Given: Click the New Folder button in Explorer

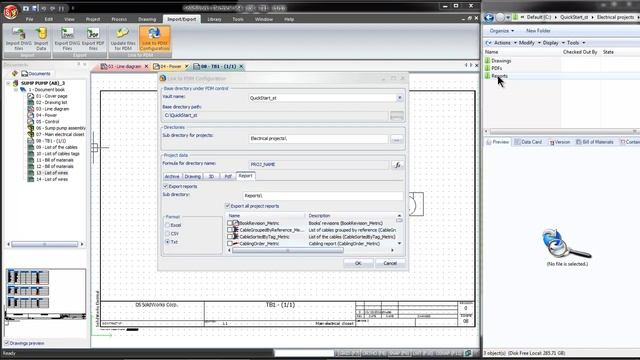Looking at the screenshot, I should click(538, 31).
